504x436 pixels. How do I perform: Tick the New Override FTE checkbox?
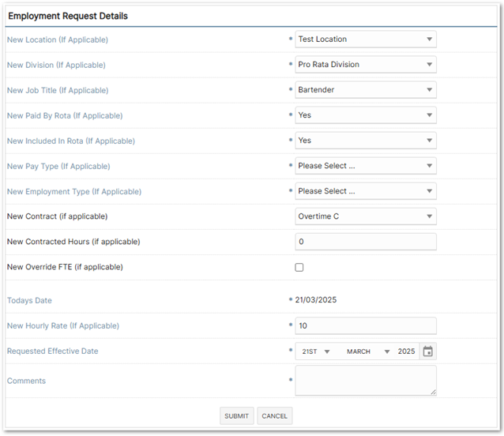pyautogui.click(x=299, y=267)
